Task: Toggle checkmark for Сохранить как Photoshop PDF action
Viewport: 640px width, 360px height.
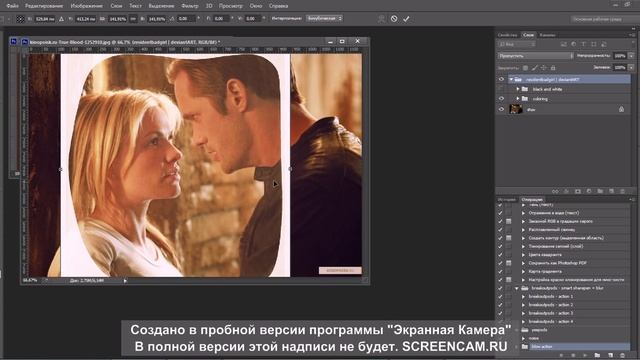Action: click(x=500, y=263)
